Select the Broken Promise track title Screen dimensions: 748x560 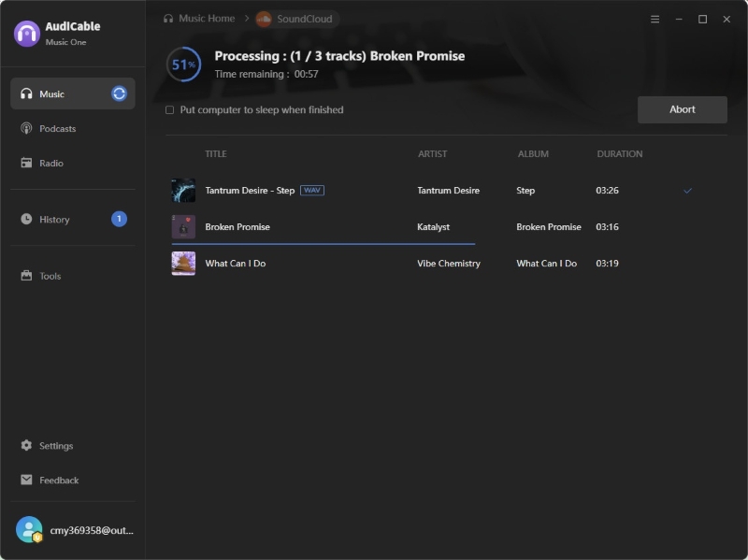pyautogui.click(x=237, y=226)
